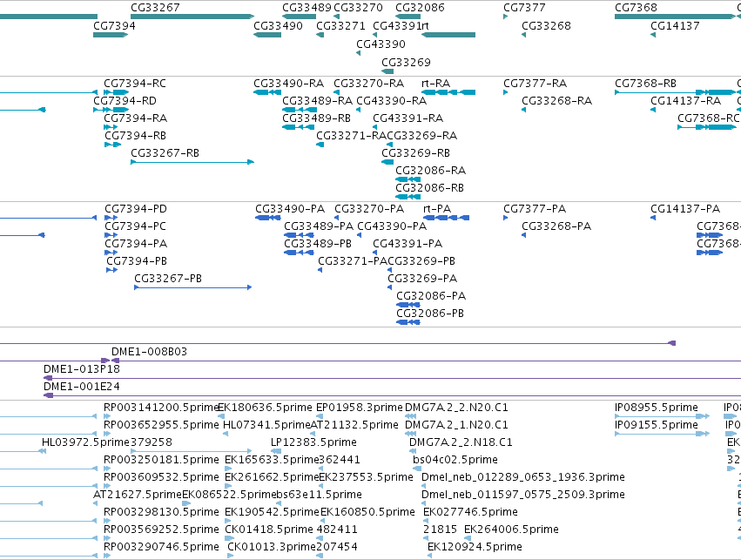Select the bs04c02.5prime EST label
This screenshot has width=741, height=560.
pyautogui.click(x=455, y=461)
